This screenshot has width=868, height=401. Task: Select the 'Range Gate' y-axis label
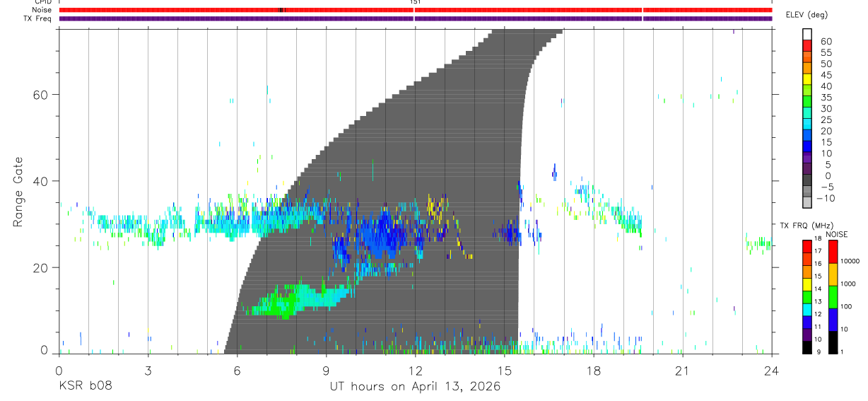point(19,192)
